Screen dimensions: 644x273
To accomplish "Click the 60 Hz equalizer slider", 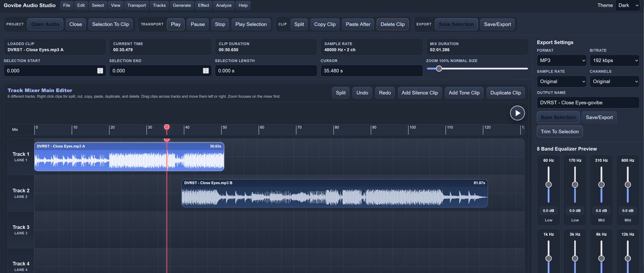I will [548, 185].
